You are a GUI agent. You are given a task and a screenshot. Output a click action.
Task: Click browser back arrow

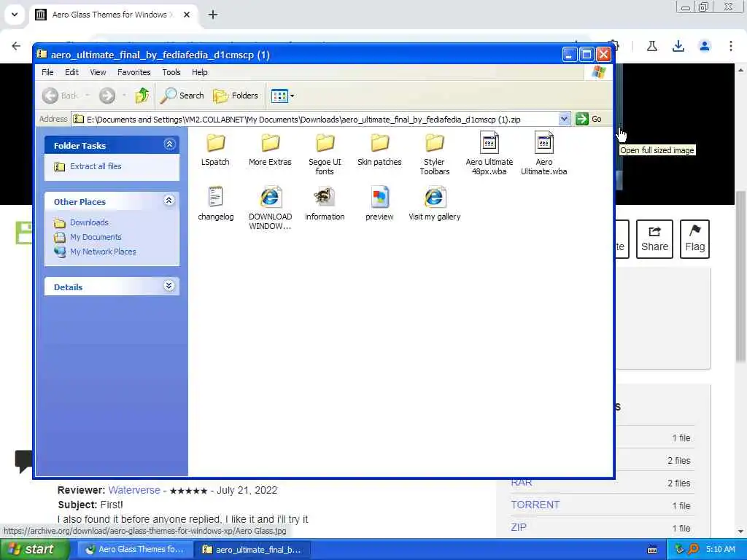[x=16, y=46]
